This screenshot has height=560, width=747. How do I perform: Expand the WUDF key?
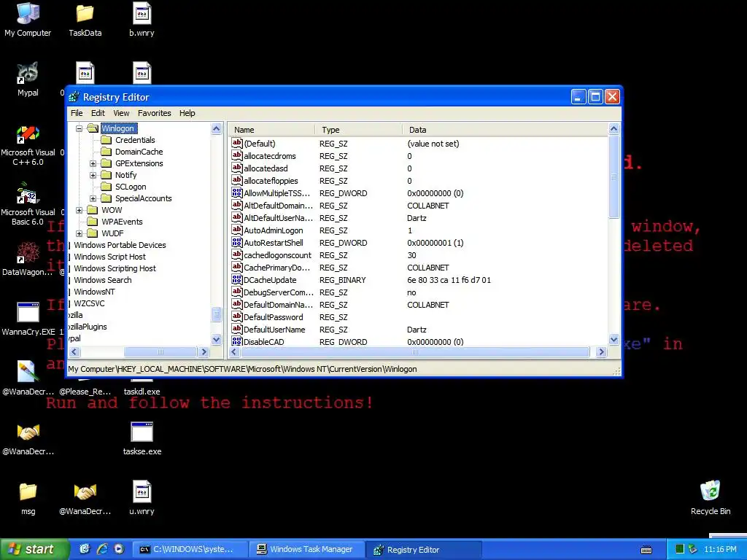[x=79, y=233]
